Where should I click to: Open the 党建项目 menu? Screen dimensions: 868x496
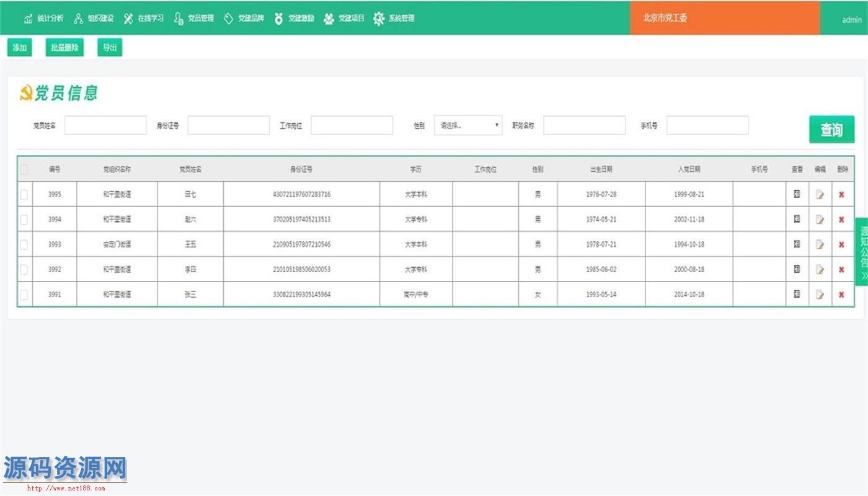345,19
